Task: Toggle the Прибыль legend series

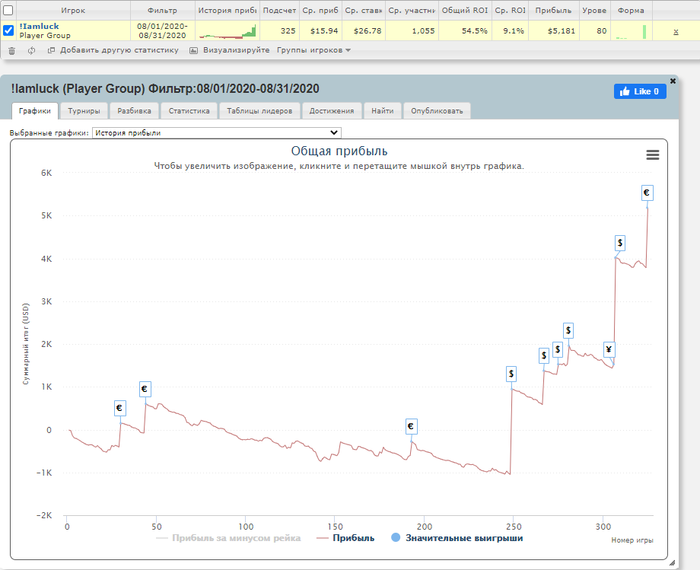Action: [x=346, y=538]
